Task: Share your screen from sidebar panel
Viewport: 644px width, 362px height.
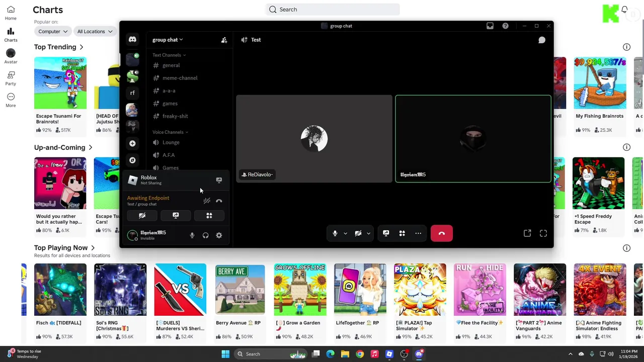Action: pyautogui.click(x=176, y=216)
